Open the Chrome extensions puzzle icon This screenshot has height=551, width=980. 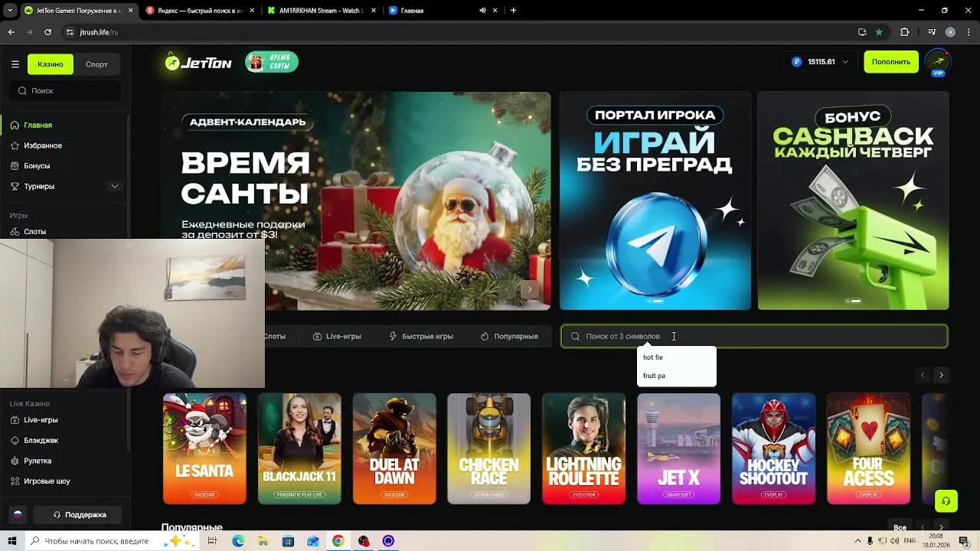click(905, 32)
